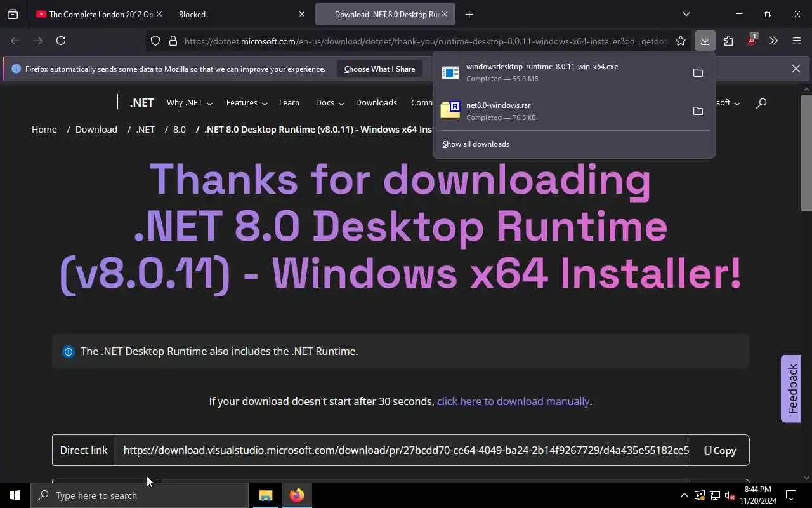Show net8.0-windows.rar in folder

coord(698,111)
